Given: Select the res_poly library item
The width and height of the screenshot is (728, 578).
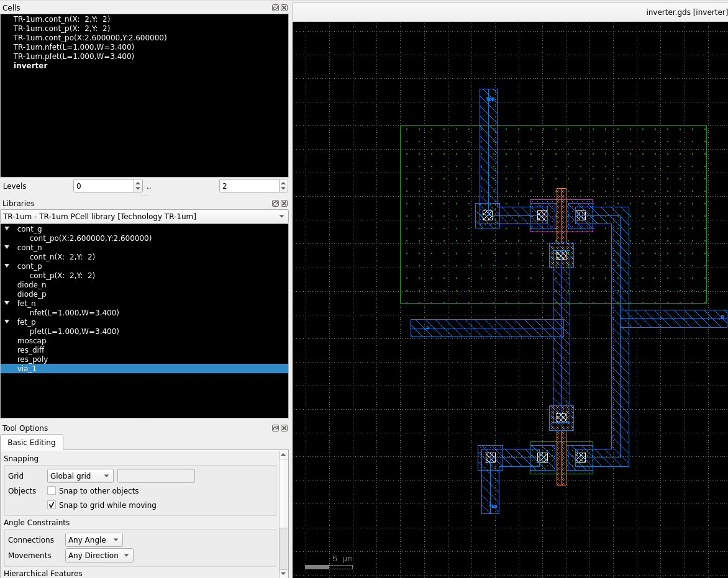Looking at the screenshot, I should [32, 359].
